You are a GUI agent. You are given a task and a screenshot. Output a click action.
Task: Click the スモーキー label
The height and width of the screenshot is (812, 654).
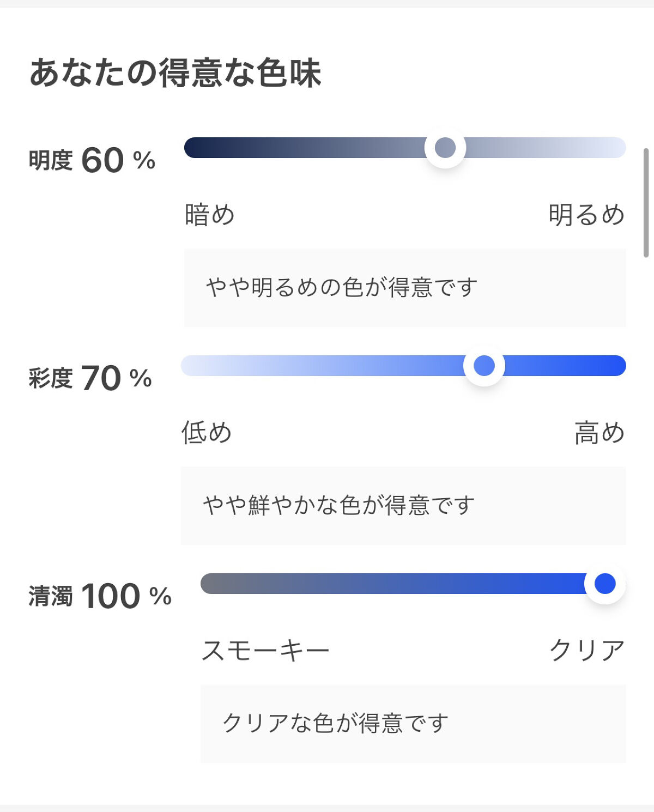[265, 651]
